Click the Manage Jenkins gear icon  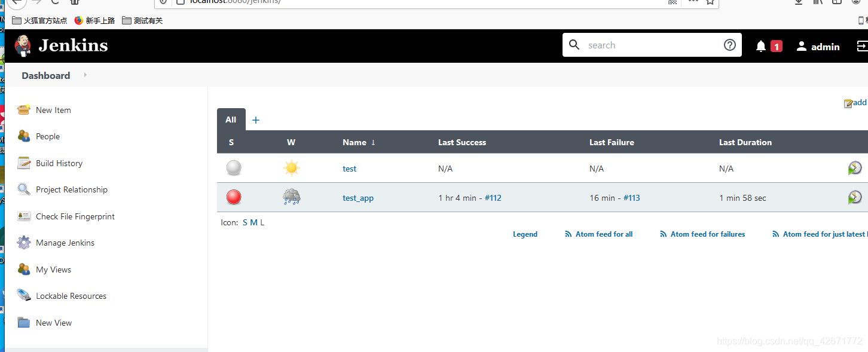24,243
